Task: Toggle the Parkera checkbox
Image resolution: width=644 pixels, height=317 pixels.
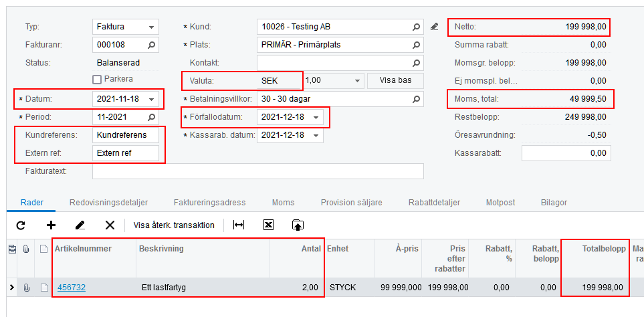Action: 97,80
